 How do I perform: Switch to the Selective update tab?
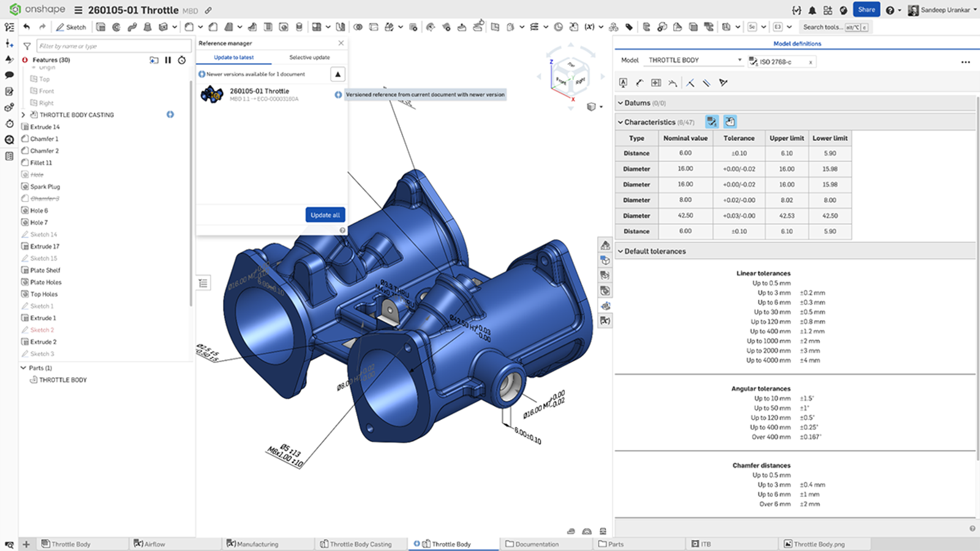310,57
